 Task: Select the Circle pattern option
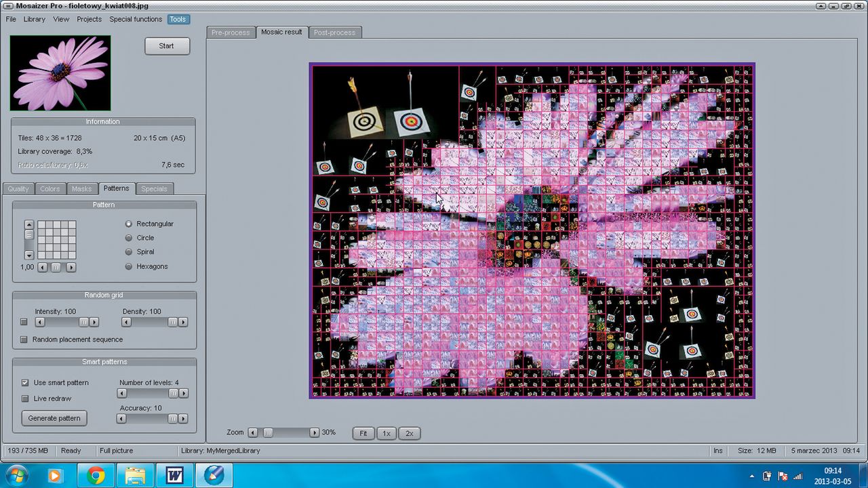(x=129, y=238)
